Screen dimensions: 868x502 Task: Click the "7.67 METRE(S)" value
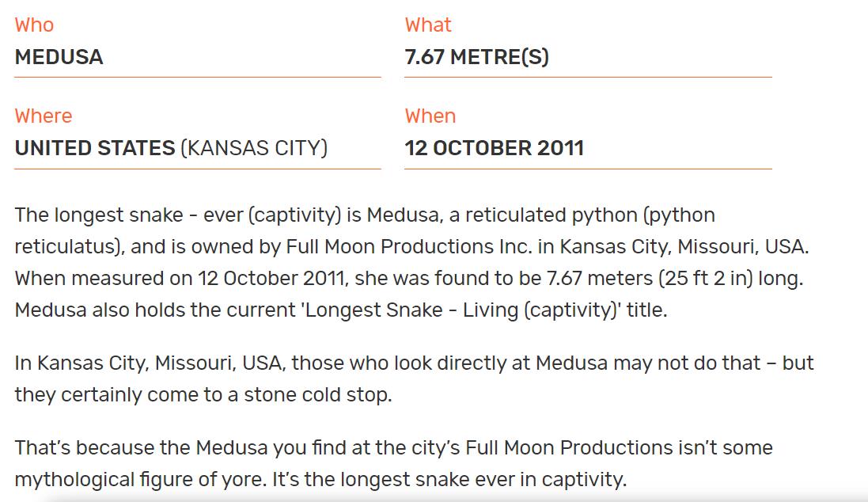pyautogui.click(x=476, y=57)
